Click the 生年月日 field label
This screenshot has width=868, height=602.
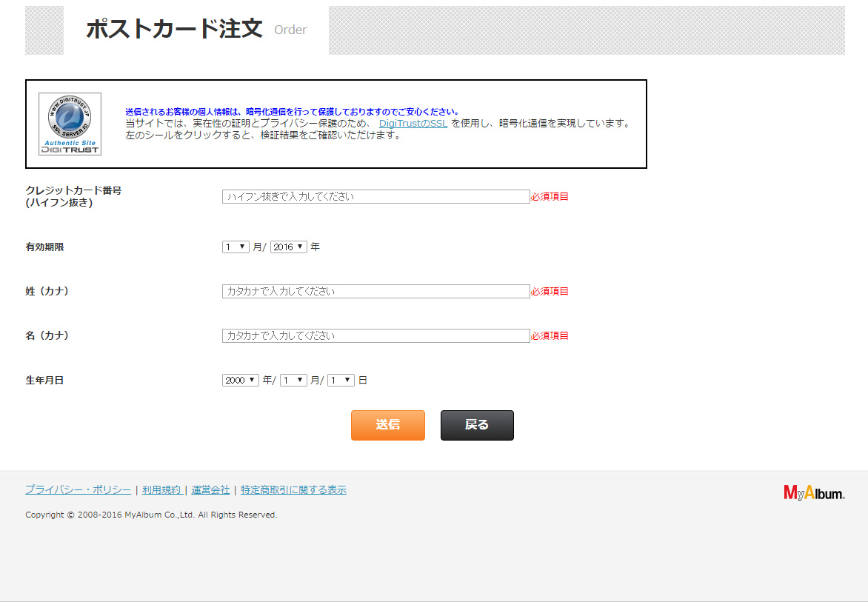[x=44, y=381]
